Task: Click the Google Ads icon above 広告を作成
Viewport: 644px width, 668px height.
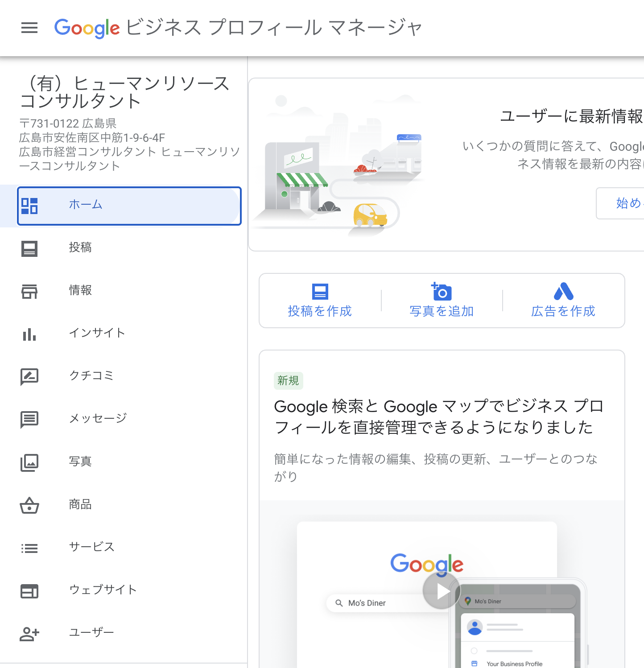Action: pos(563,291)
